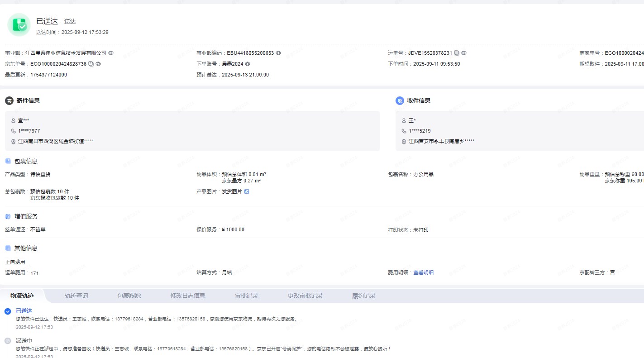Toggle visibility of 事业部 company name
The width and height of the screenshot is (644, 358).
111,53
